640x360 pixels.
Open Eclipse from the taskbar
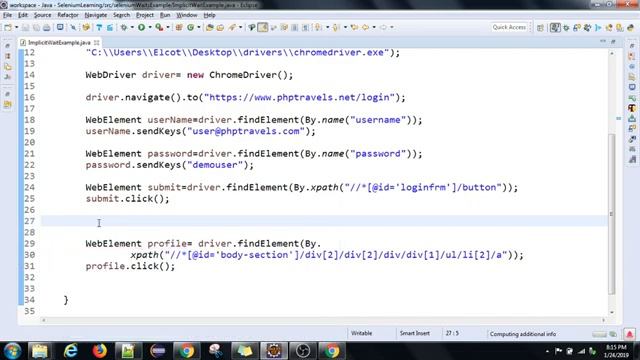click(x=158, y=351)
